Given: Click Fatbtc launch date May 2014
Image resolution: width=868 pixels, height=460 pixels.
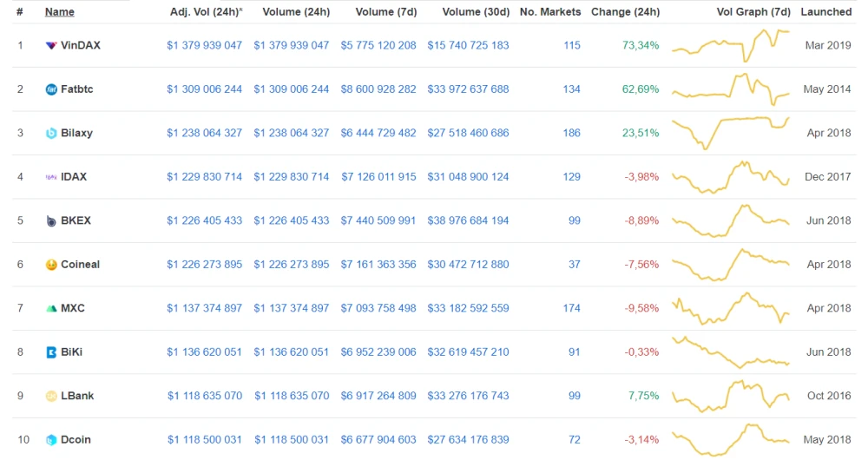Looking at the screenshot, I should [827, 89].
